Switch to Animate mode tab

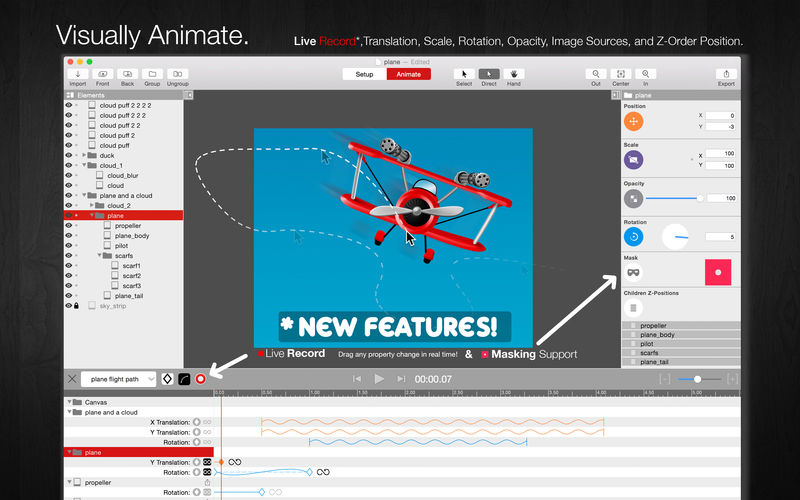click(409, 74)
